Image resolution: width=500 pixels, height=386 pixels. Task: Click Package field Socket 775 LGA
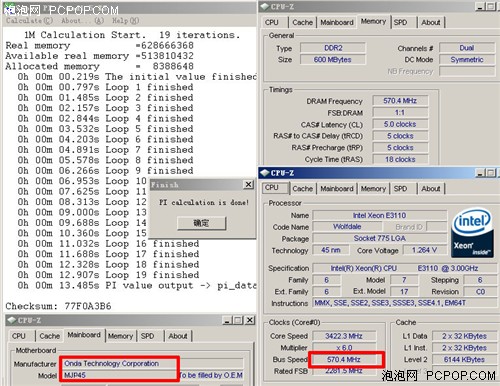(x=380, y=238)
